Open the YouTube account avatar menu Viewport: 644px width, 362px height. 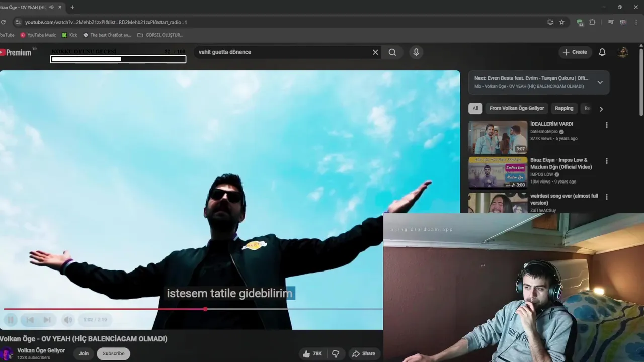(x=623, y=52)
